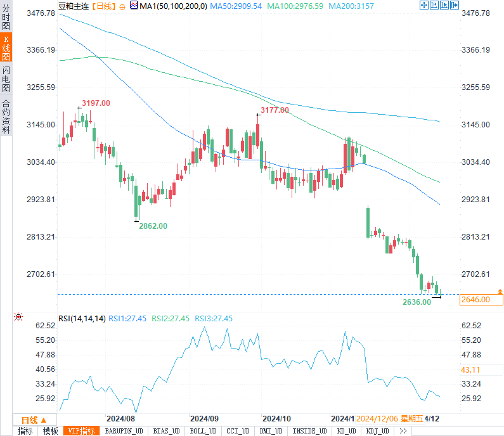This screenshot has height=436, width=504.
Task: Click the 2862.00 low price label
Action: click(x=153, y=226)
